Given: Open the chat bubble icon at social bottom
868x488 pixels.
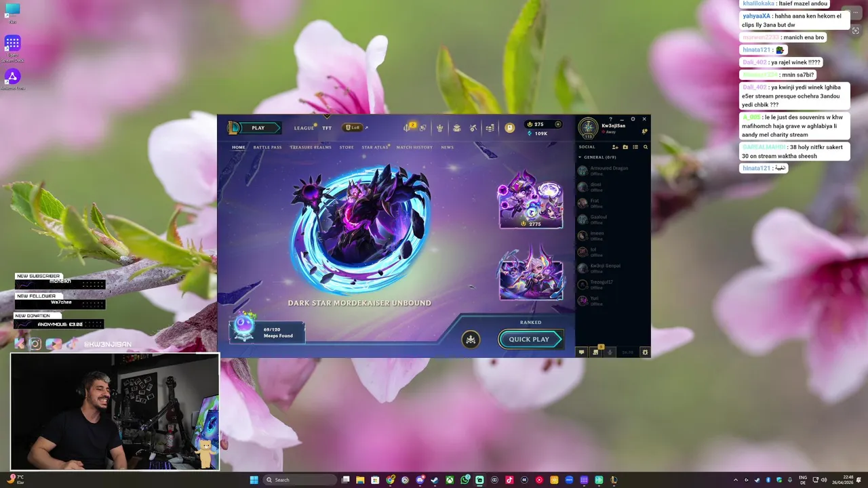Looking at the screenshot, I should [x=581, y=352].
